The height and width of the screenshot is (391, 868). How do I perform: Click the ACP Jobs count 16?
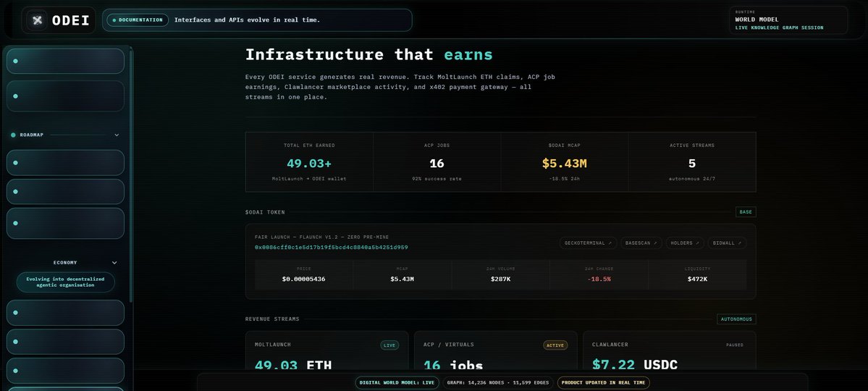tap(437, 164)
